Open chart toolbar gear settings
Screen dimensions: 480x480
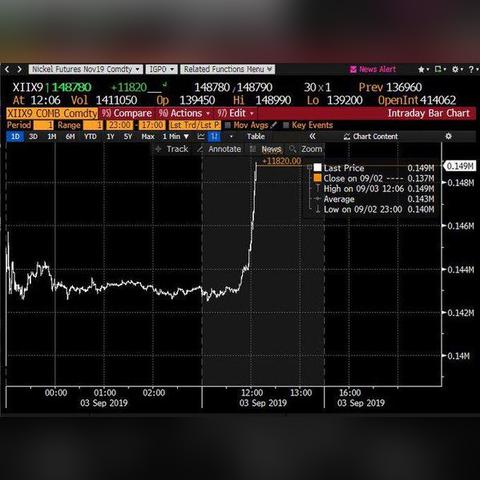[448, 136]
